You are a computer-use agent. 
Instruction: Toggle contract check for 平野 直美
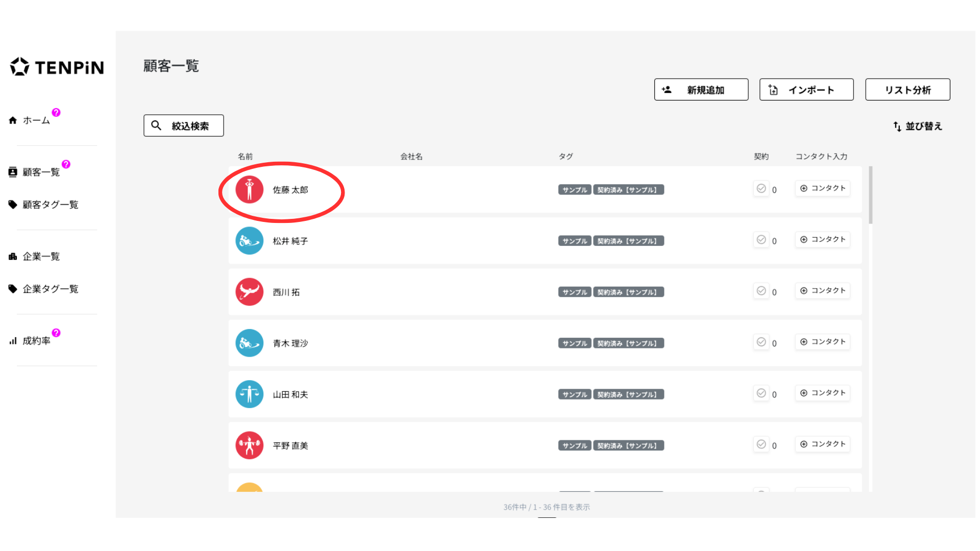[761, 444]
